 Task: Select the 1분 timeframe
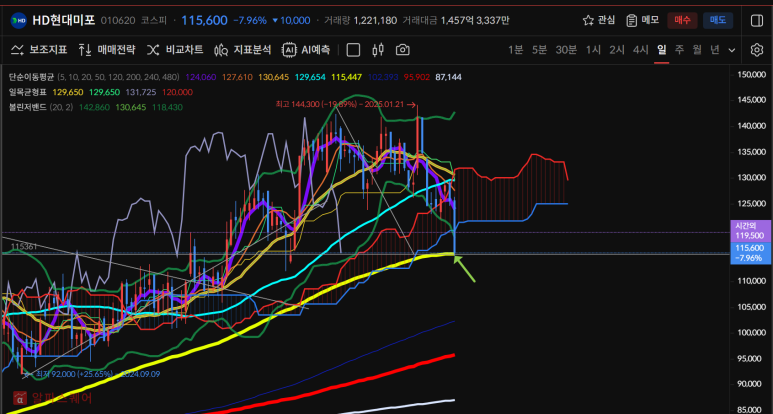tap(515, 50)
